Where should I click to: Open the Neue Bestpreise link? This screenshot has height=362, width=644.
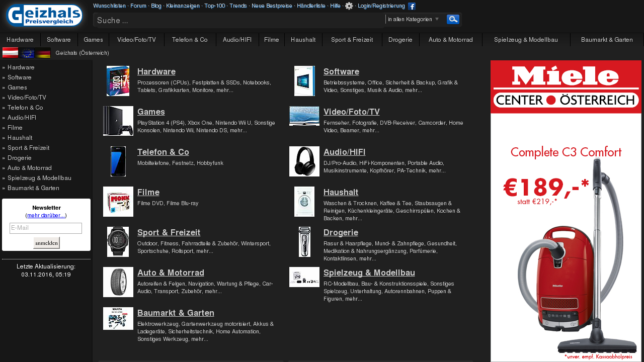click(272, 6)
